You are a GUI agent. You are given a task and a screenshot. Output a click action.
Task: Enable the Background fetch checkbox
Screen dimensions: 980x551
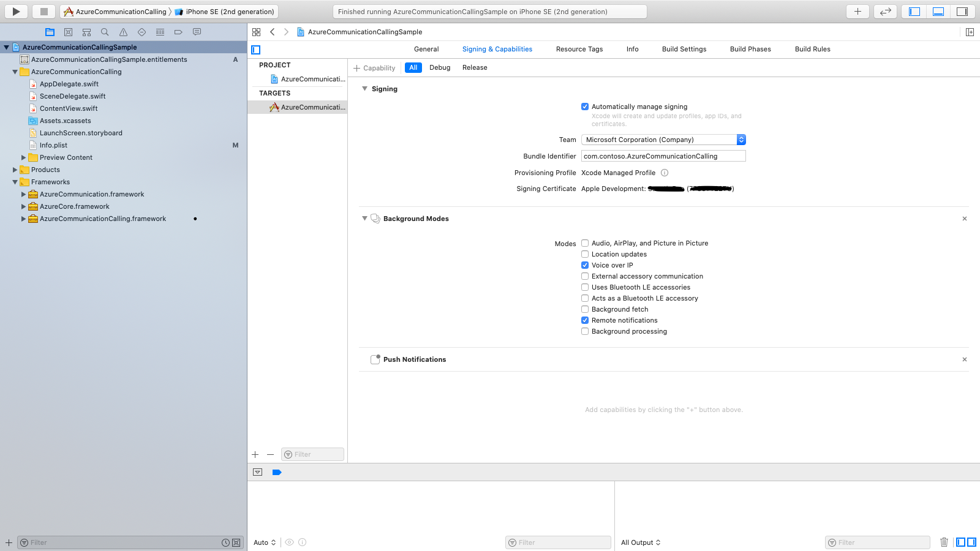tap(585, 309)
